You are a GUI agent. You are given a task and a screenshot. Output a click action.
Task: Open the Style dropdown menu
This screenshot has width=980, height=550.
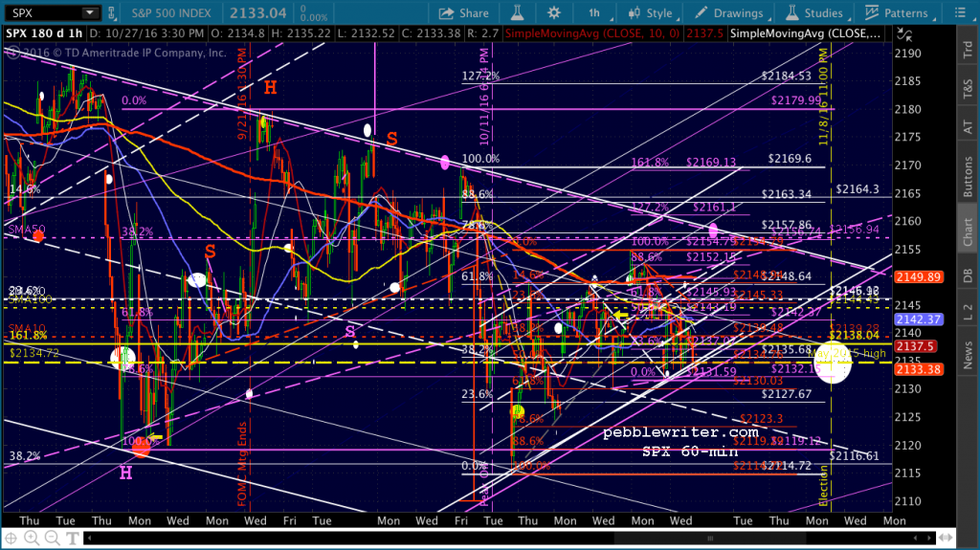[x=651, y=13]
